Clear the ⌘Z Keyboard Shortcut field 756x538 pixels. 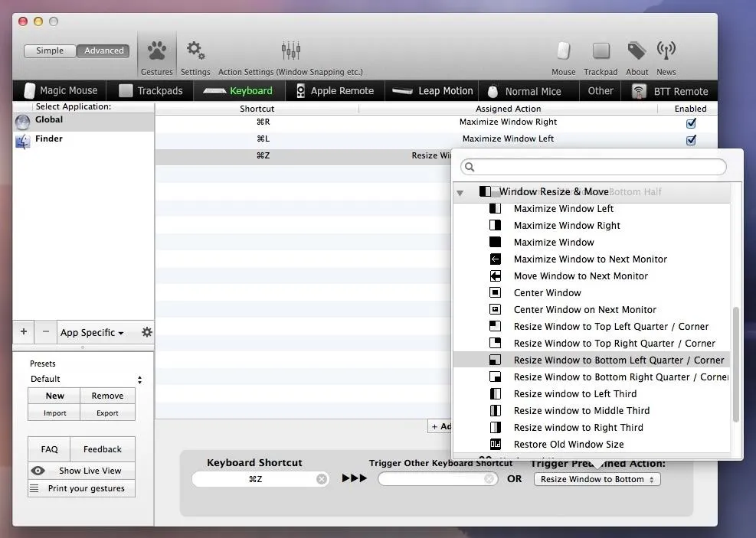coord(322,479)
